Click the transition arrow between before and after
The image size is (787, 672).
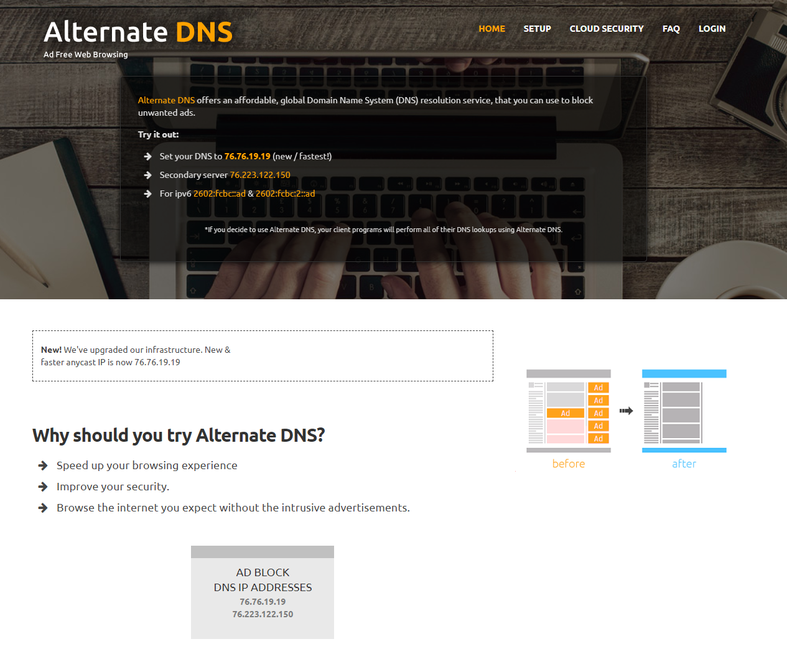pos(625,411)
